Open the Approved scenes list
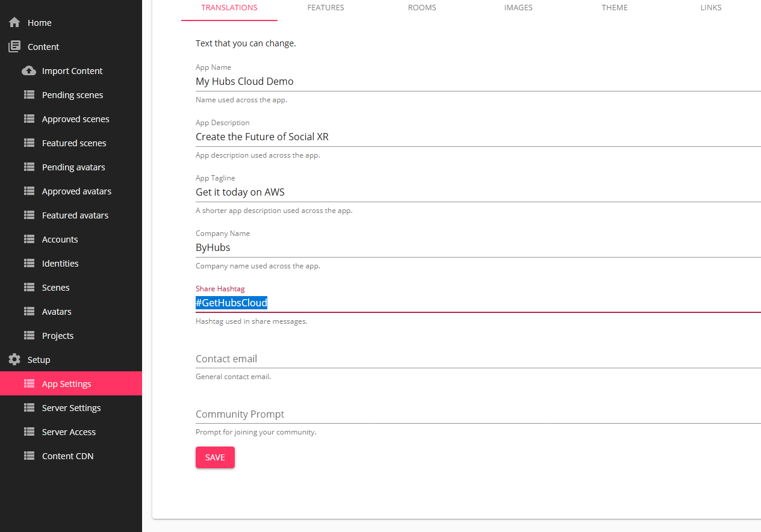The height and width of the screenshot is (532, 761). pos(75,119)
